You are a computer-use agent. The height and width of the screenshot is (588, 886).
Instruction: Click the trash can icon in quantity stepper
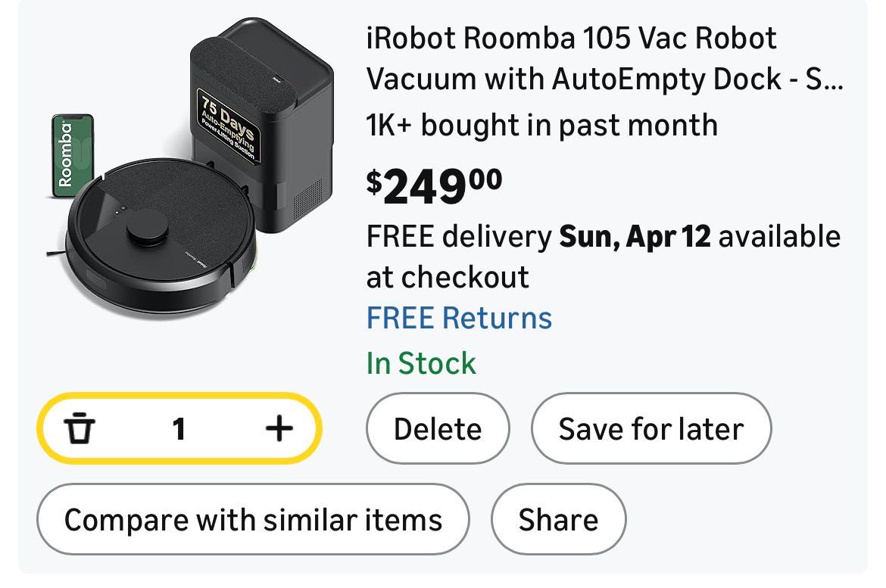80,430
